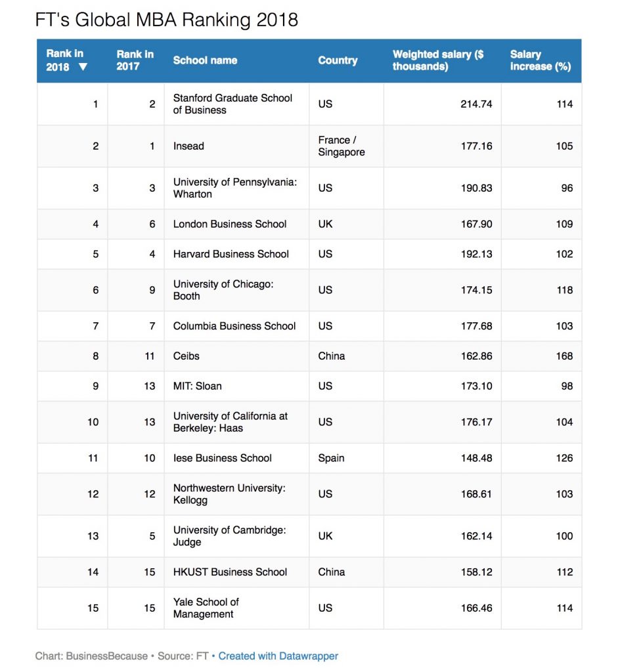This screenshot has height=672, width=618.
Task: Click the FT's Global MBA Ranking 2018 title
Action: tap(167, 20)
